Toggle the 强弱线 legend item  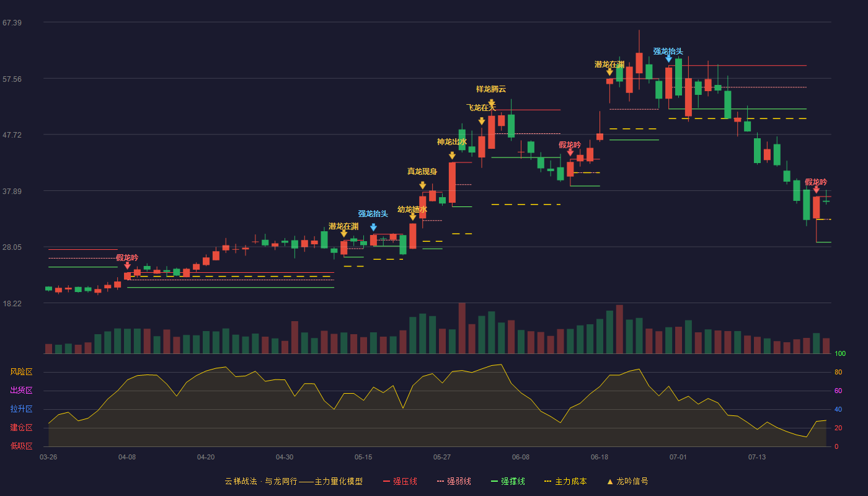pos(454,481)
